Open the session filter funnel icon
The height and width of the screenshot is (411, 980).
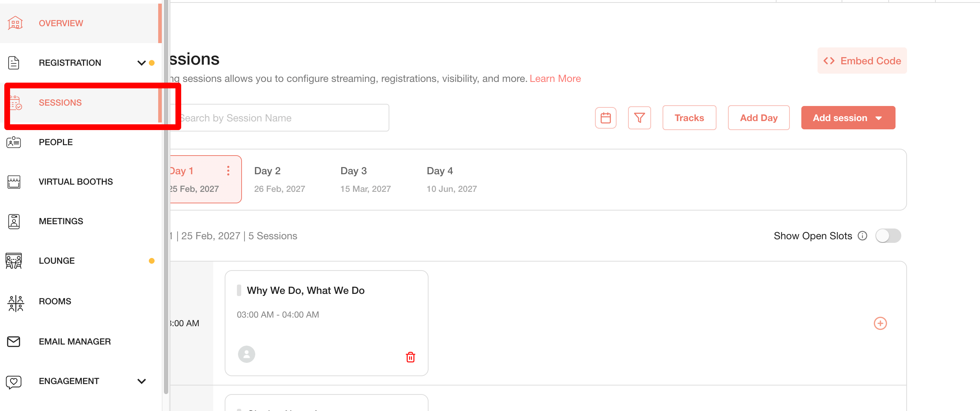pyautogui.click(x=640, y=118)
